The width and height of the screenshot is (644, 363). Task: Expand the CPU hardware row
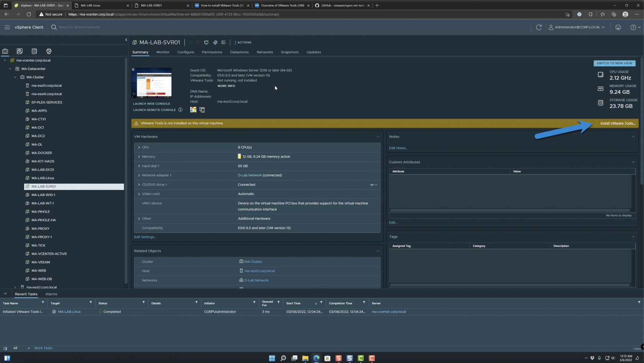139,147
